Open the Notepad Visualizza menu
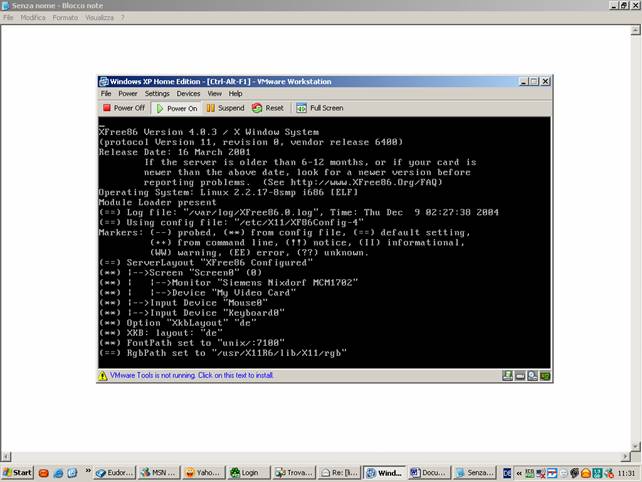 coord(99,18)
